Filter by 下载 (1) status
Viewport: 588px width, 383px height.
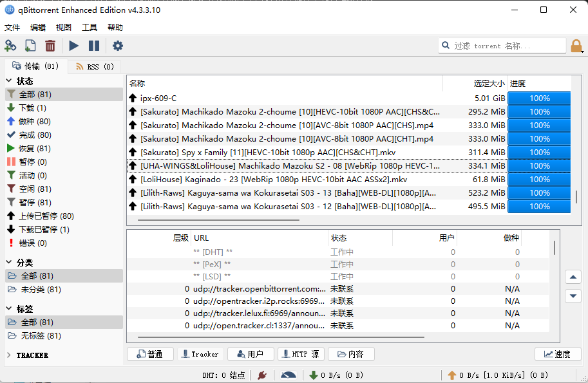64,108
